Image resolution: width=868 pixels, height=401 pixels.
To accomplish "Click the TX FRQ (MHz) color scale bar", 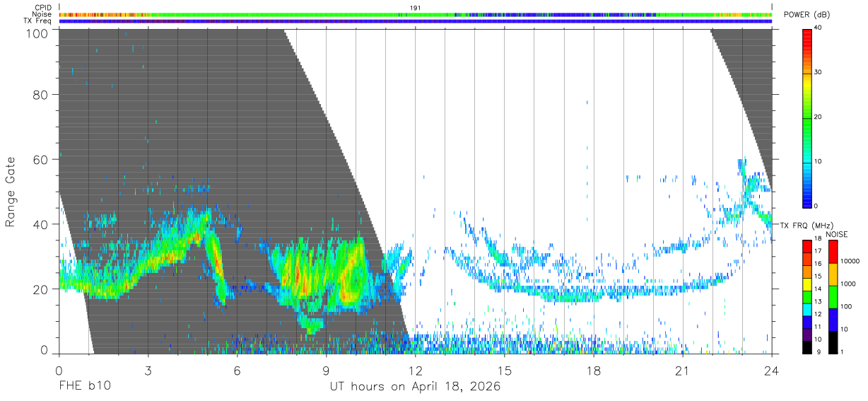I will coord(807,296).
